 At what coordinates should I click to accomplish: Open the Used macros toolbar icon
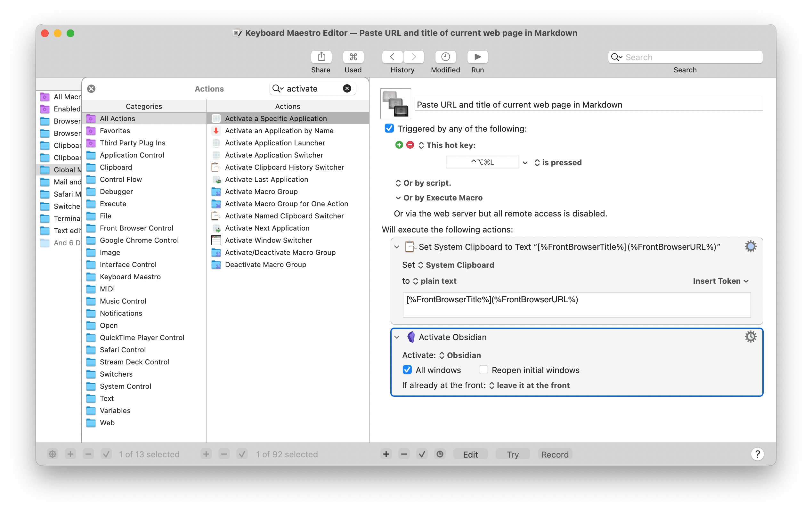[x=353, y=57]
